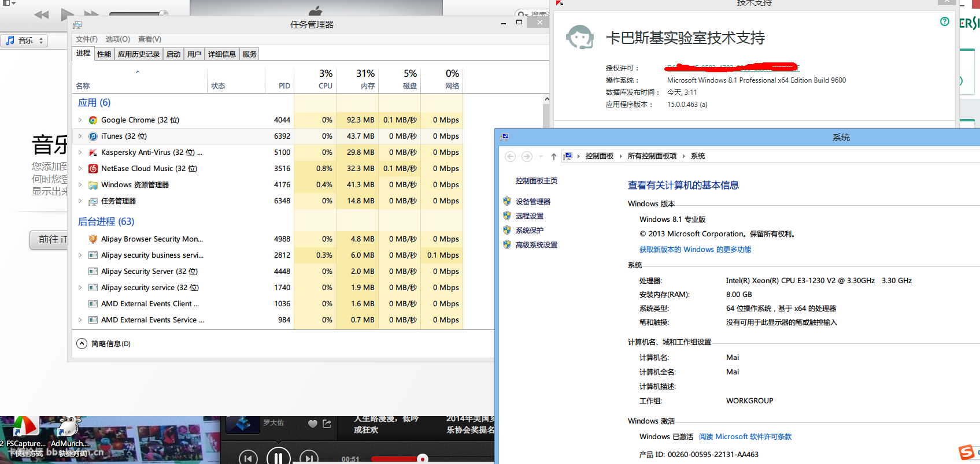980x464 pixels.
Task: Switch to the 详细信息 tab
Action: click(222, 54)
